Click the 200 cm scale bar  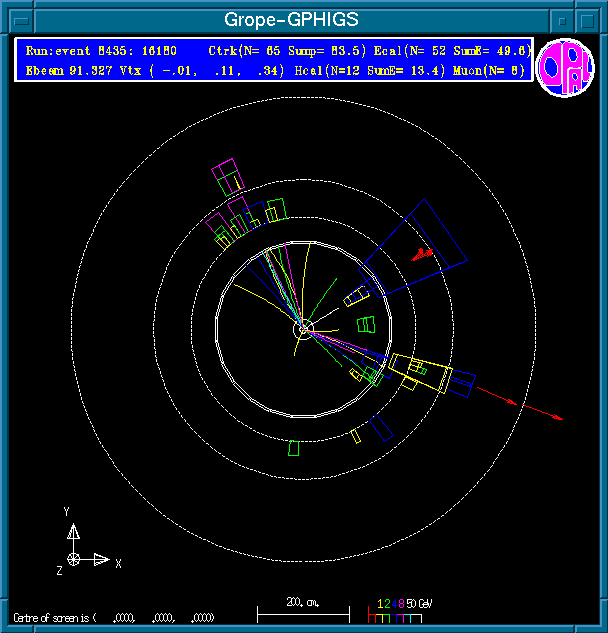coord(303,610)
